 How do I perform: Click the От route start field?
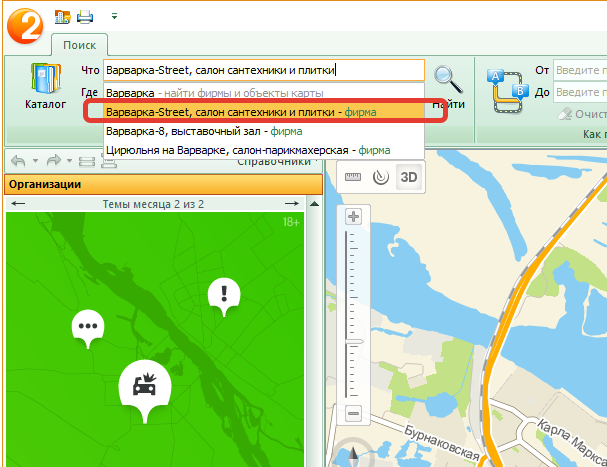point(580,70)
